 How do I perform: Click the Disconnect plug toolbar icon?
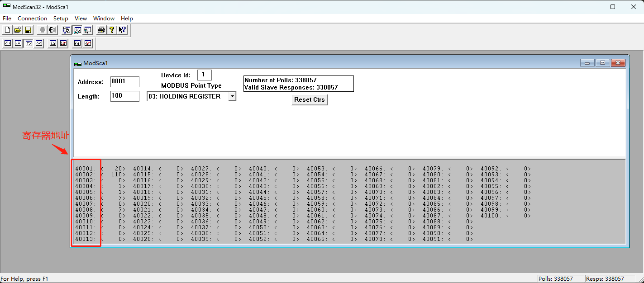tap(52, 30)
